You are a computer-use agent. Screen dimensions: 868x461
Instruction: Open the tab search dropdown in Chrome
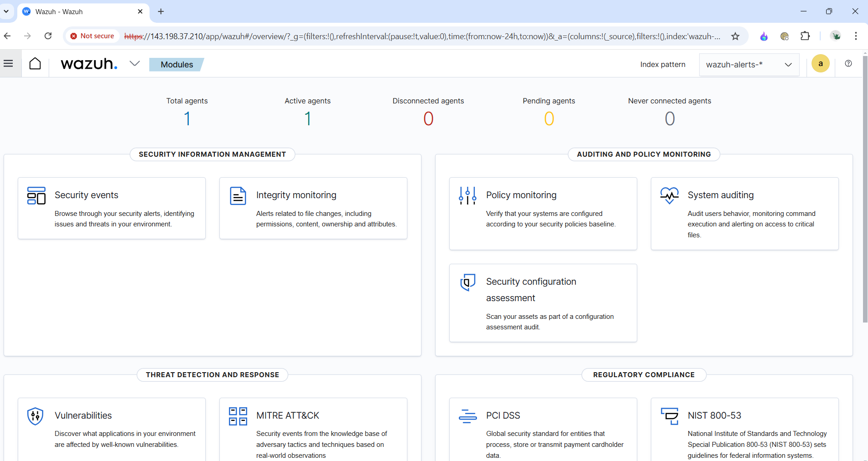[6, 11]
